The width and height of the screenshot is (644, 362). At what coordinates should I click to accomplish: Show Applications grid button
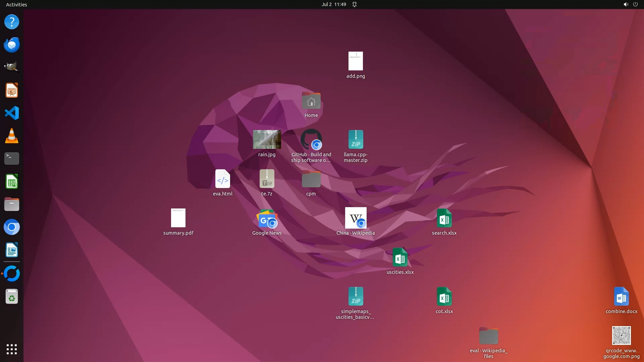point(12,349)
